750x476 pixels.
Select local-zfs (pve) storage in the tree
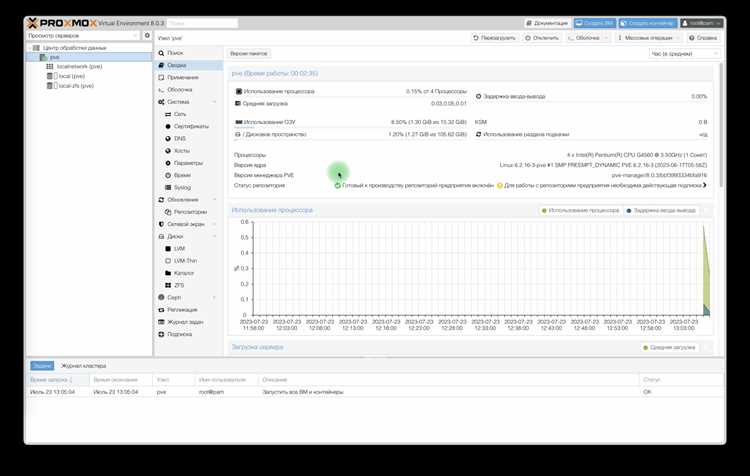click(76, 86)
